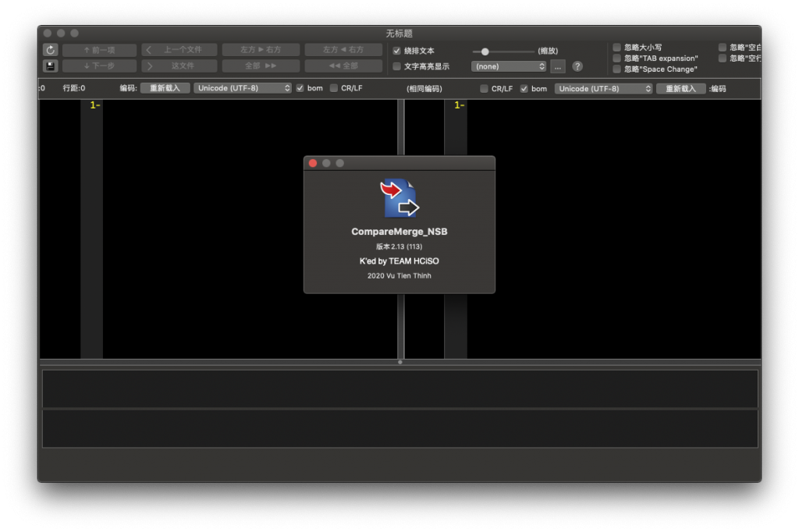Click the 版本 2.13 (113) version text
This screenshot has height=532, width=799.
[x=399, y=246]
